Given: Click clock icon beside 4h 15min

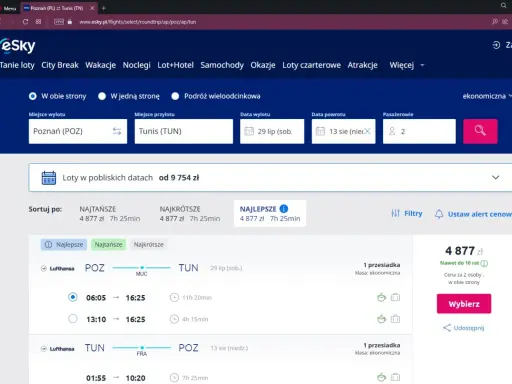Looking at the screenshot, I should point(174,319).
